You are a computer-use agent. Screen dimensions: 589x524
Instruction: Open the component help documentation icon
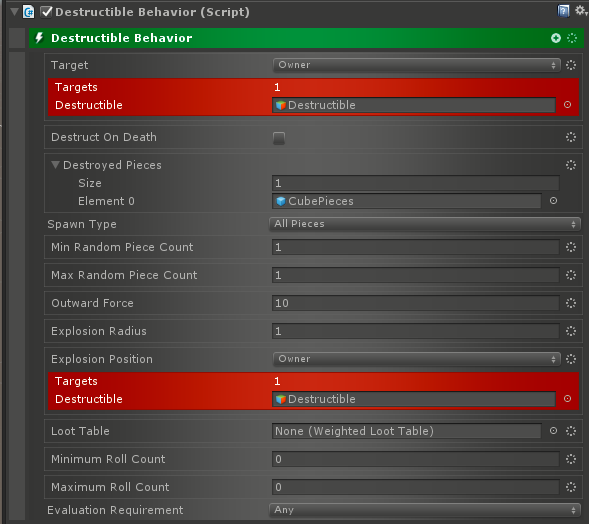(563, 11)
